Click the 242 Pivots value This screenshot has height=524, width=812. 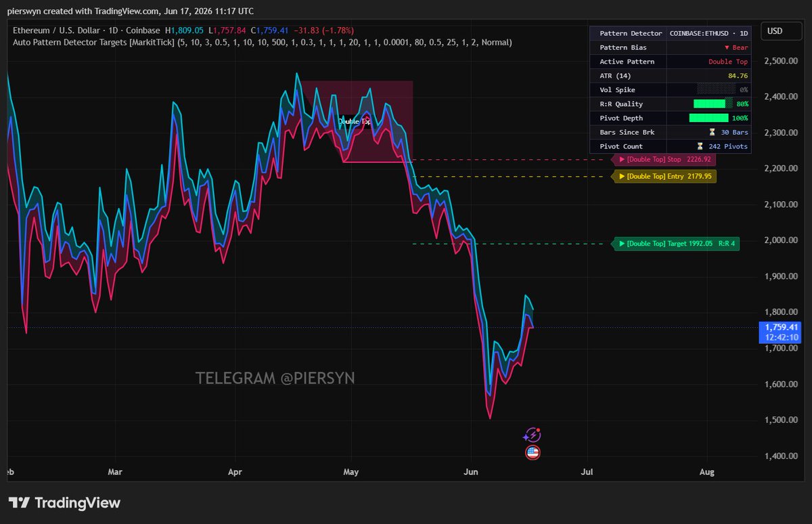click(727, 146)
